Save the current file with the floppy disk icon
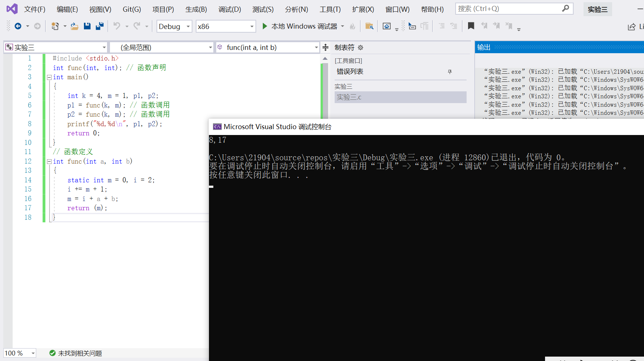The image size is (644, 361). [87, 26]
